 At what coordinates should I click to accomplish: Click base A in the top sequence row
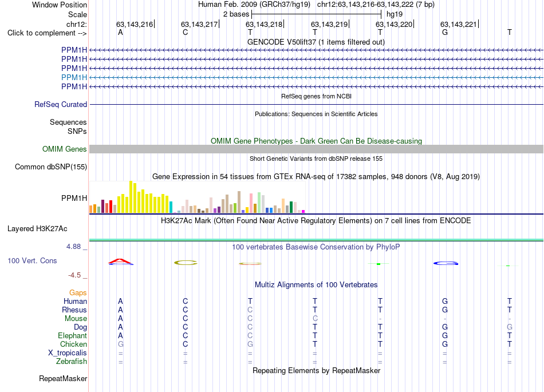[x=120, y=32]
